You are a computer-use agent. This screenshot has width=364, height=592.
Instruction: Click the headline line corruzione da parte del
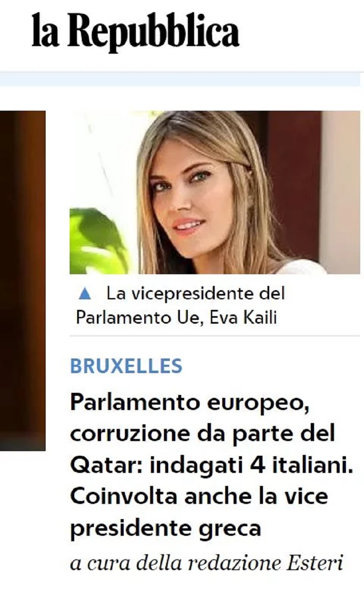[x=203, y=434]
